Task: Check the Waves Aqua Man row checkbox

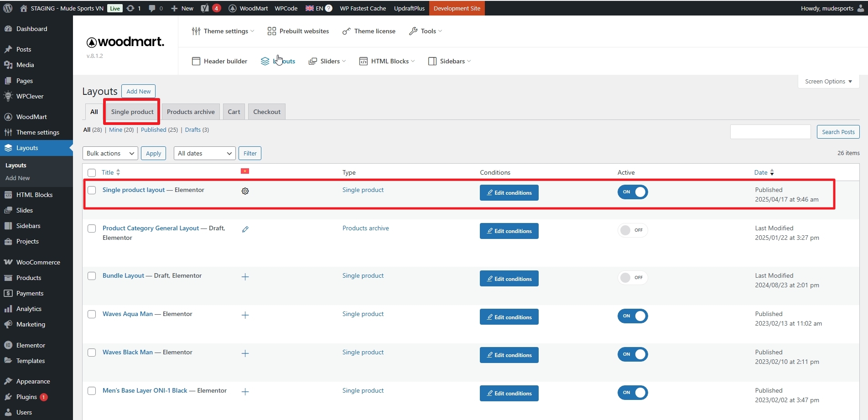Action: (x=92, y=314)
